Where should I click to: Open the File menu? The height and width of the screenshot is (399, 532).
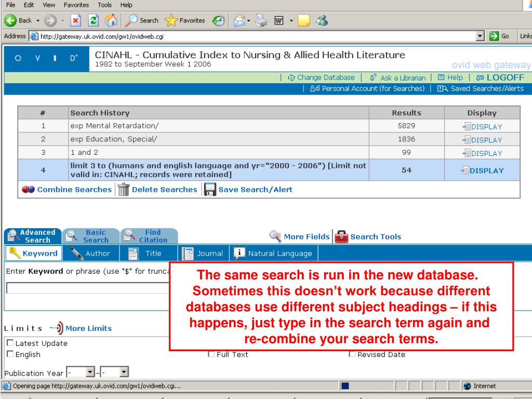pyautogui.click(x=11, y=5)
